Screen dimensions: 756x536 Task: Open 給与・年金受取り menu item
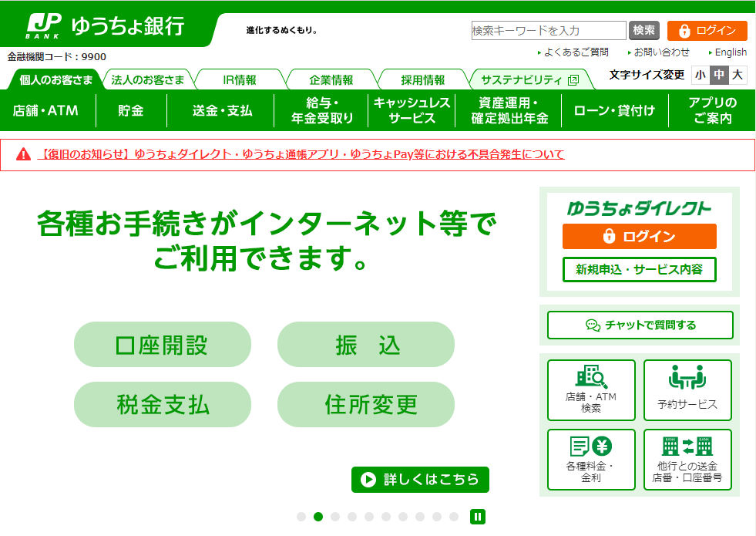(x=322, y=110)
